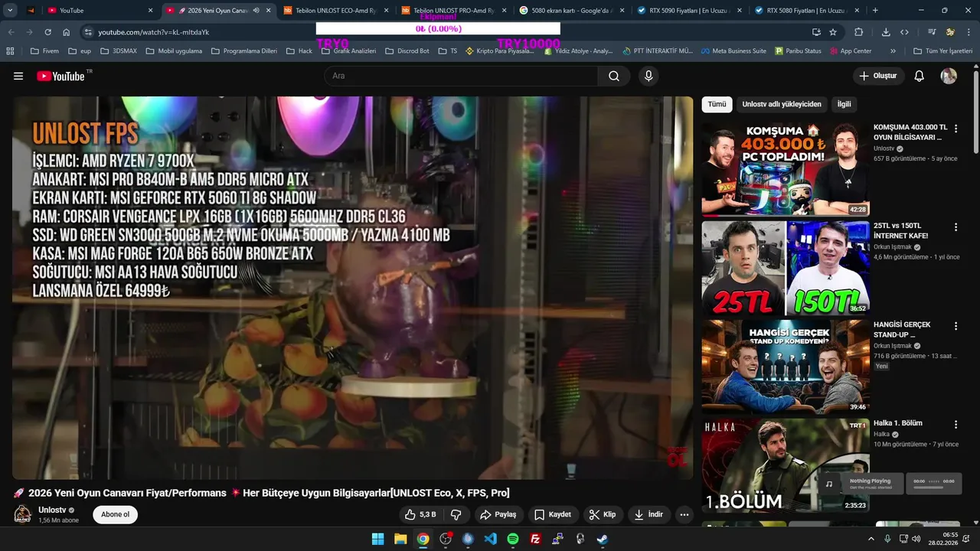
Task: Click the magnifier search button
Action: pos(614,76)
